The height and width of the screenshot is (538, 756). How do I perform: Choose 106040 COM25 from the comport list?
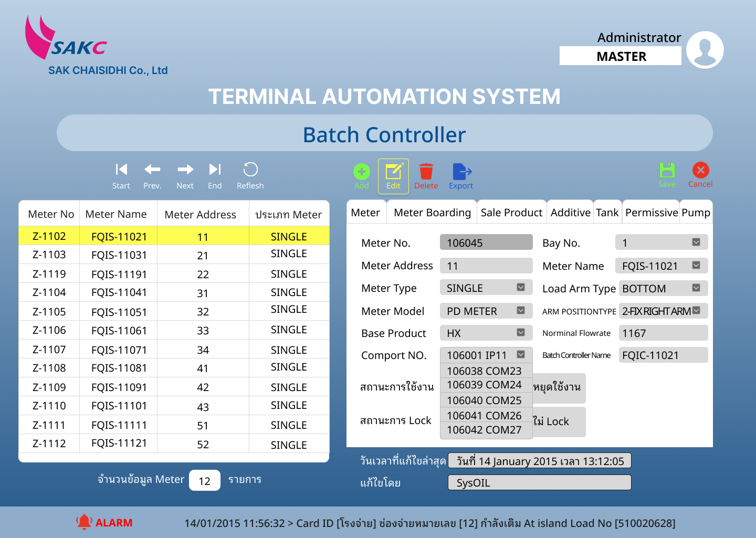click(486, 400)
